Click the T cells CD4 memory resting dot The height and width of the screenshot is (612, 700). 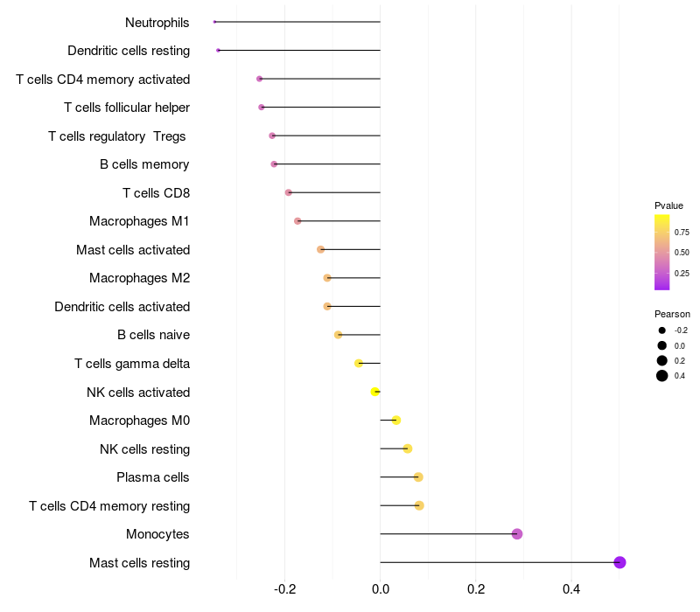[419, 505]
